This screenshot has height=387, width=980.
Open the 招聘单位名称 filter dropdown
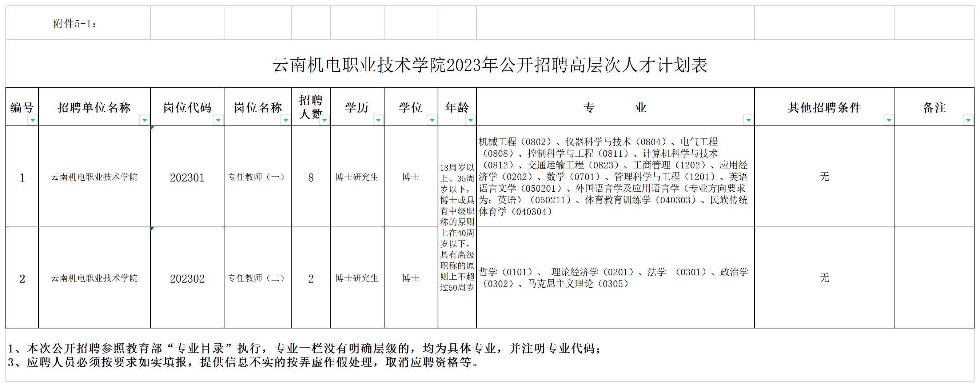[x=144, y=120]
